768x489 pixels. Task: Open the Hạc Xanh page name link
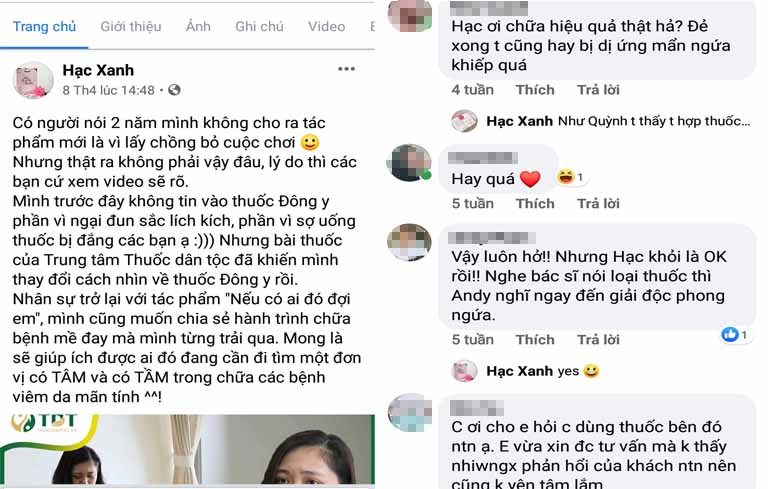(98, 70)
